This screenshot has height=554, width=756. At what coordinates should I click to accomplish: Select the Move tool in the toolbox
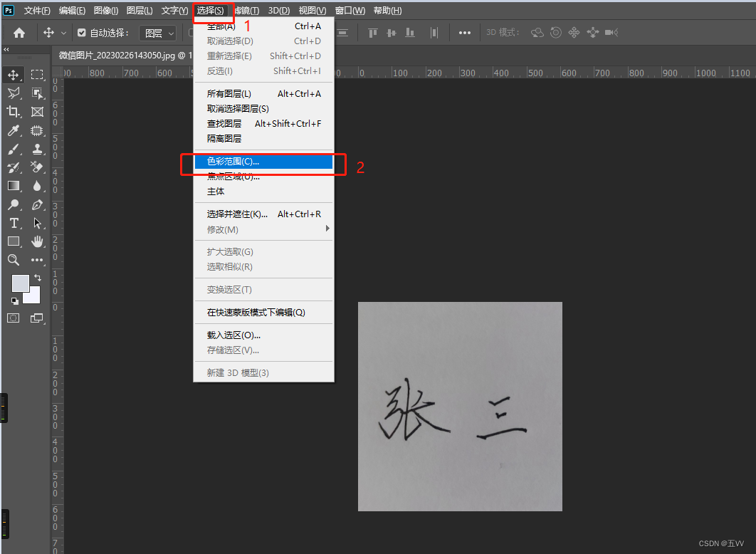tap(14, 75)
